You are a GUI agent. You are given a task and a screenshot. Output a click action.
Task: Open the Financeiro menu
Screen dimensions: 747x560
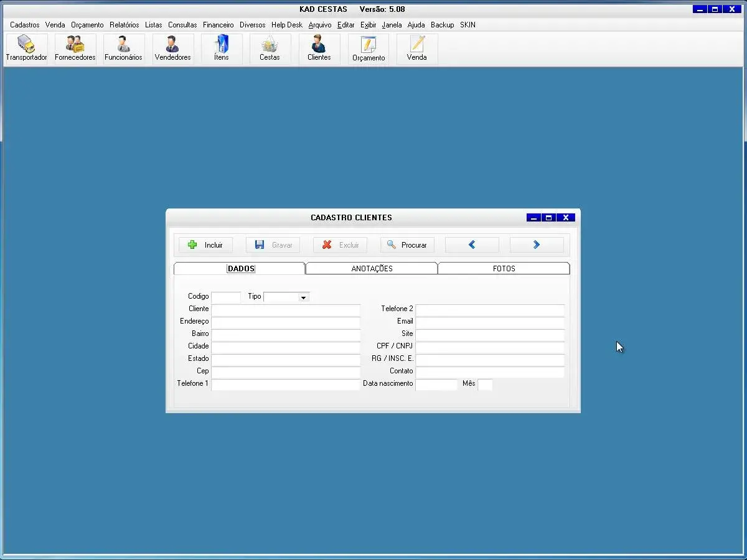click(218, 25)
